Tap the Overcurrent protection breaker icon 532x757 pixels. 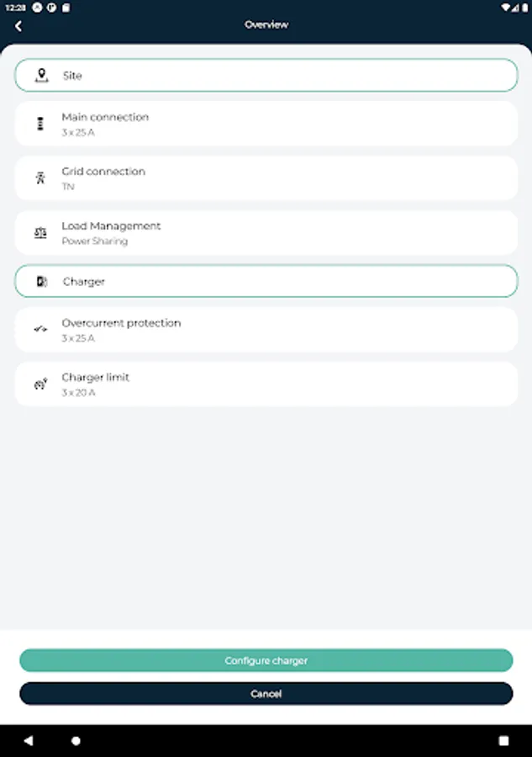coord(40,330)
